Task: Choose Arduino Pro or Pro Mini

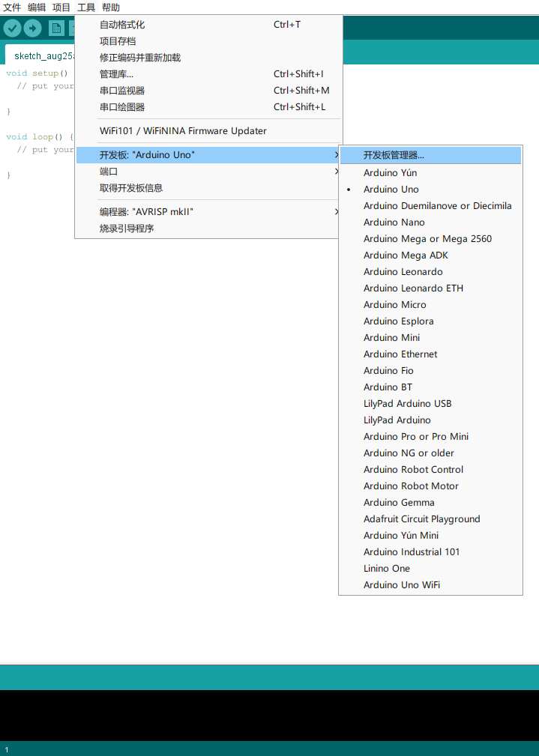Action: [x=430, y=436]
